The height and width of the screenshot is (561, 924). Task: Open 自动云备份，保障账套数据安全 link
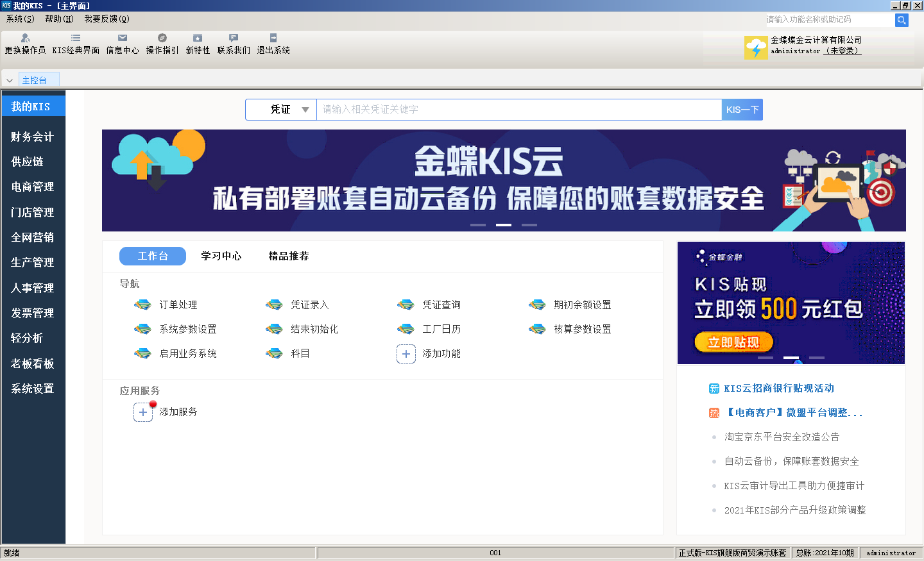pyautogui.click(x=791, y=462)
